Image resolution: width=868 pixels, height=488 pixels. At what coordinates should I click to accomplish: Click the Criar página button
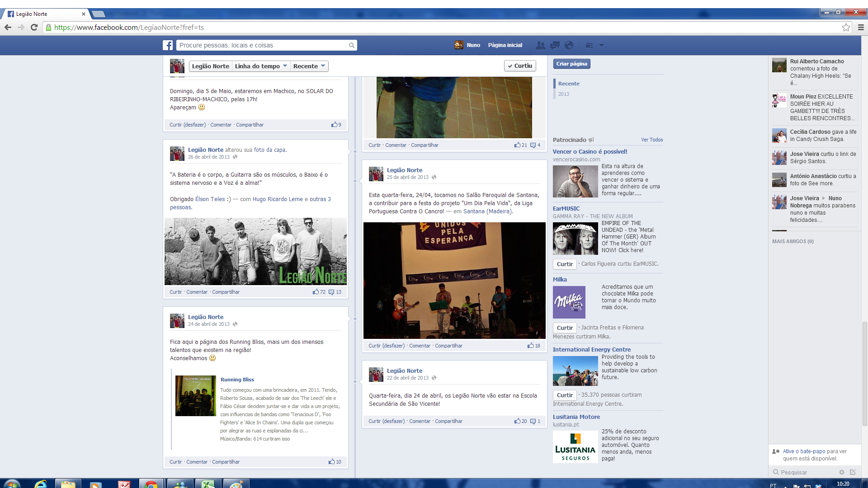click(x=571, y=64)
